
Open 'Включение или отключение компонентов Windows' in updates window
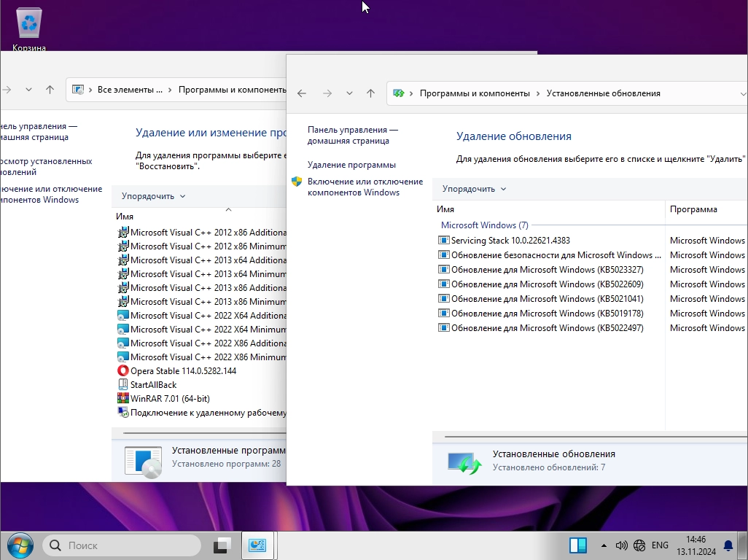(365, 187)
